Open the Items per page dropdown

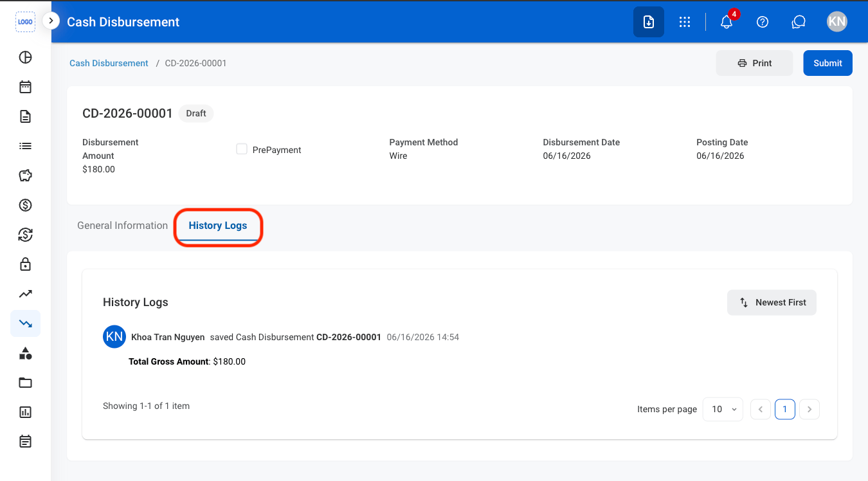[x=723, y=409]
